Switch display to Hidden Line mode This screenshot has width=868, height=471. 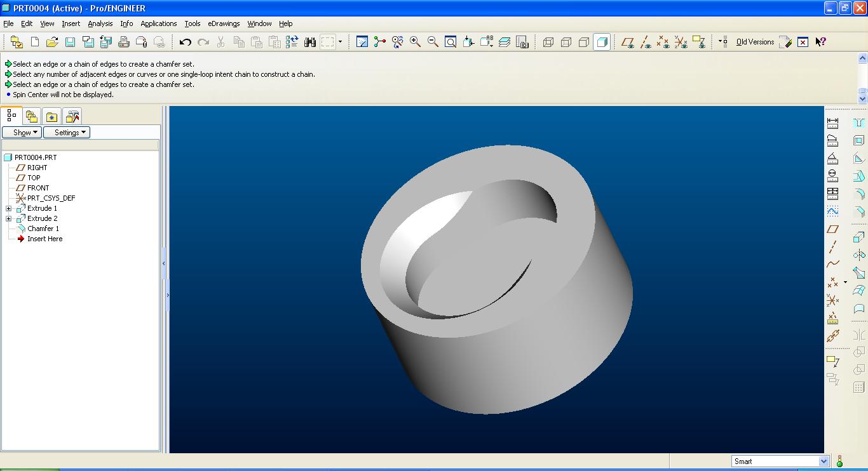[566, 42]
